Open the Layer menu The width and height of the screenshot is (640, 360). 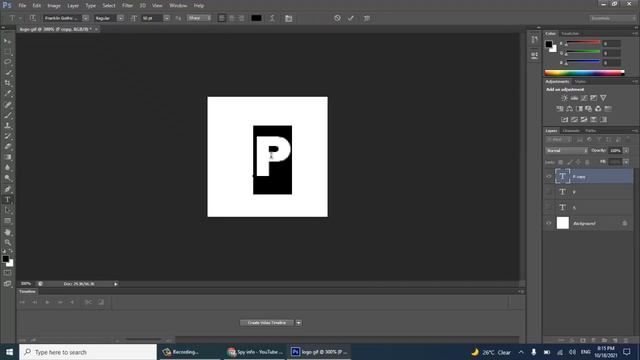pyautogui.click(x=73, y=6)
